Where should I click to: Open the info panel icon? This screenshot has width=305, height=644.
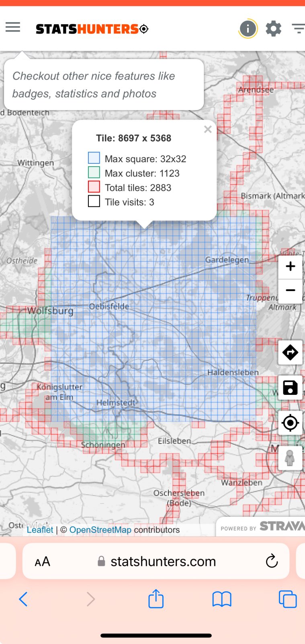point(248,29)
